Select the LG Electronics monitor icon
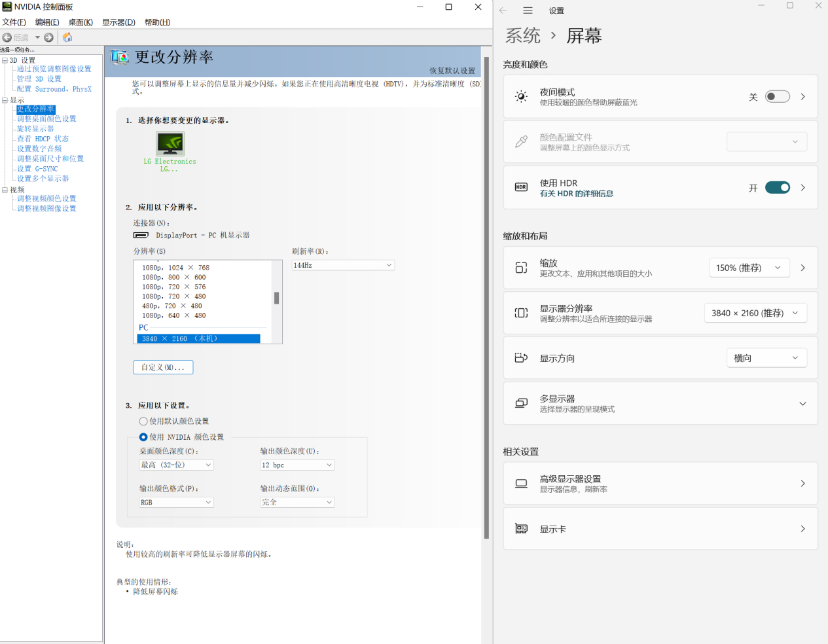The height and width of the screenshot is (644, 828). pos(170,143)
